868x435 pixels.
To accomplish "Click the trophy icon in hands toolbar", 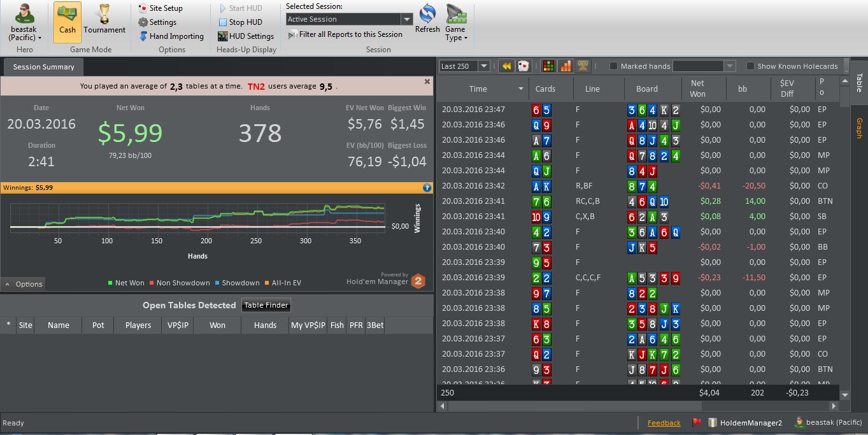I will coord(583,66).
